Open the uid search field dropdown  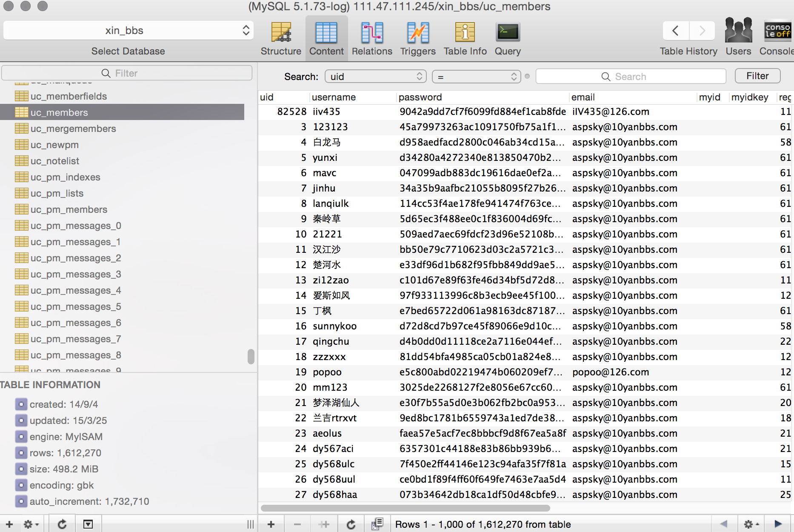pos(375,77)
